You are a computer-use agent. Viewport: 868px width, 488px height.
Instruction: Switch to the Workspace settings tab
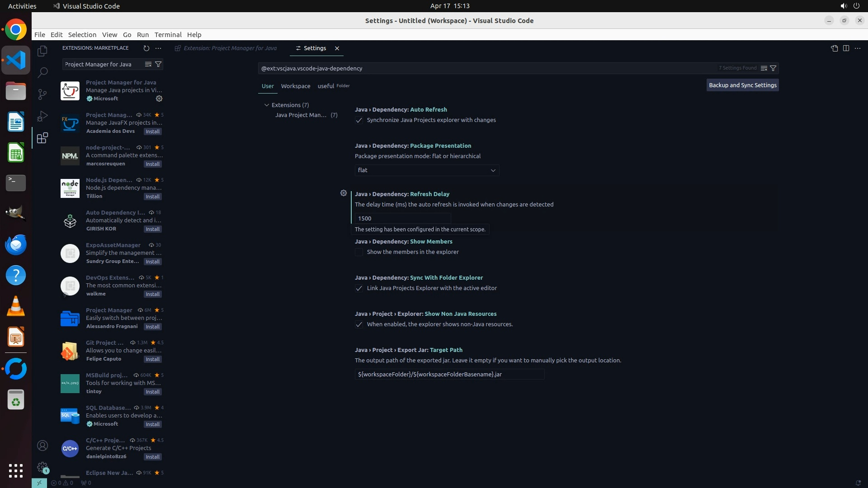coord(295,86)
